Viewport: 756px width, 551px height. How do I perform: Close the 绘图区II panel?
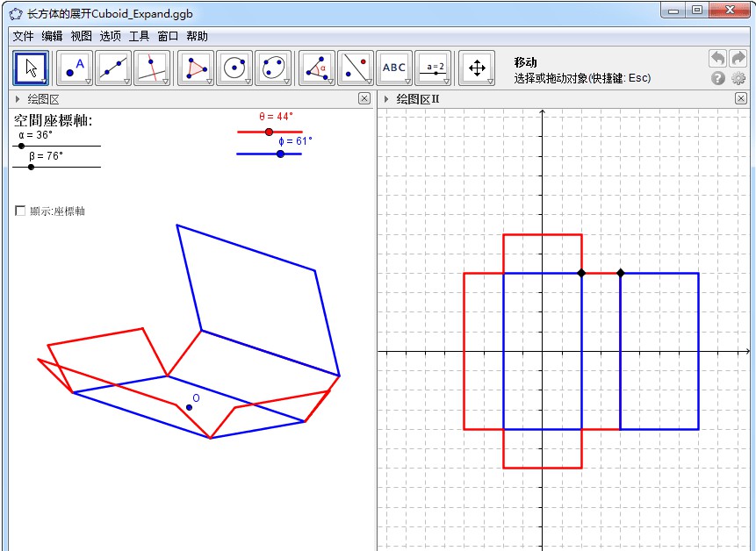pos(741,98)
